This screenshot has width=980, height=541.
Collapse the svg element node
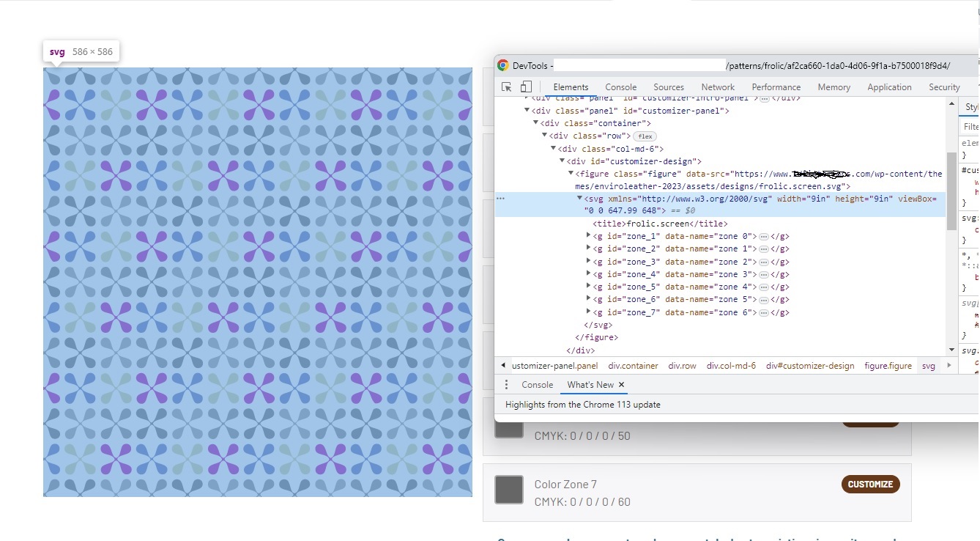(579, 198)
